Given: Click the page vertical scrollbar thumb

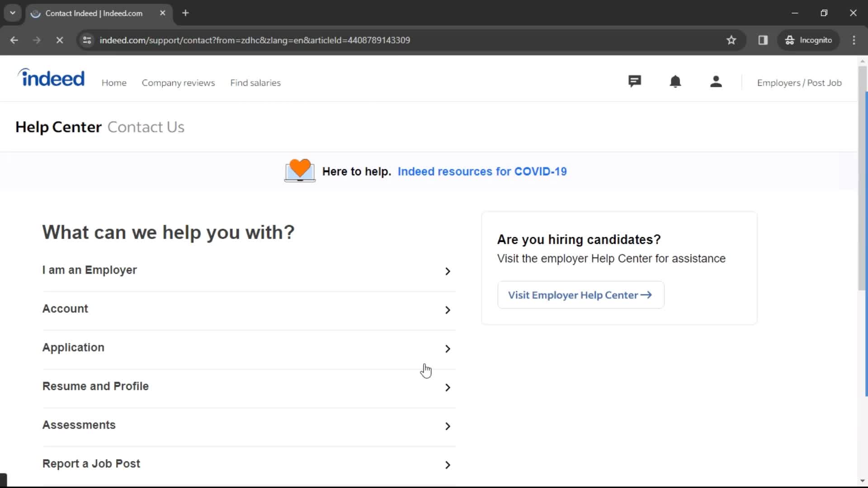Looking at the screenshot, I should [x=863, y=178].
